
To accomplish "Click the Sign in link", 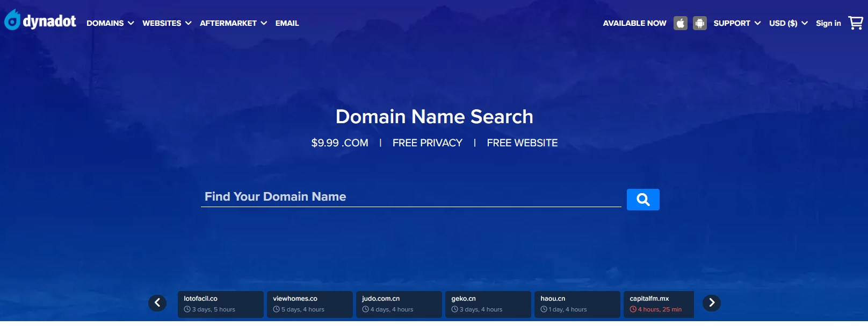I will coord(828,23).
